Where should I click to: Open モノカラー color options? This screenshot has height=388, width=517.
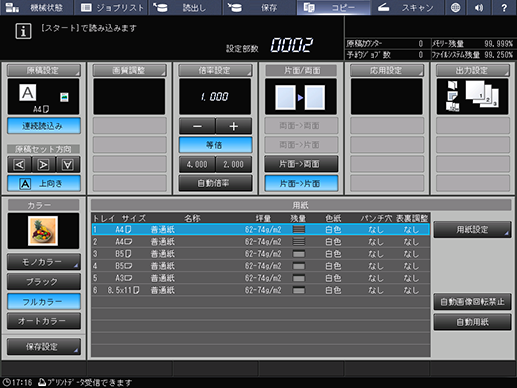pyautogui.click(x=44, y=262)
